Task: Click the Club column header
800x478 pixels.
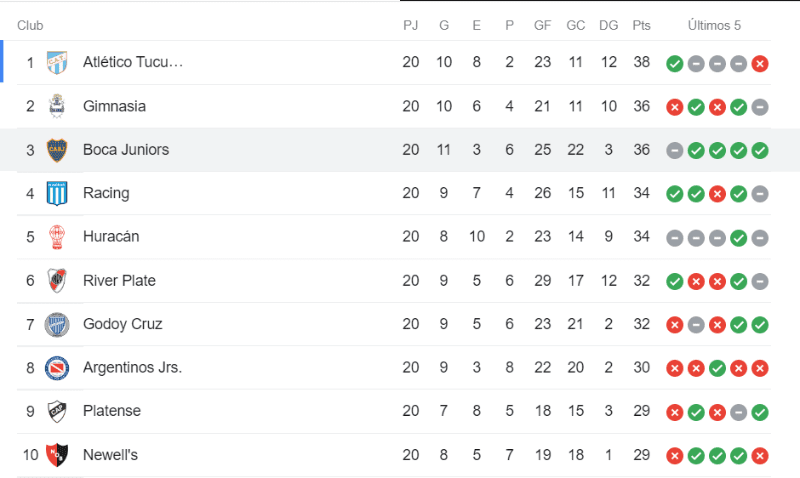Action: coord(30,25)
